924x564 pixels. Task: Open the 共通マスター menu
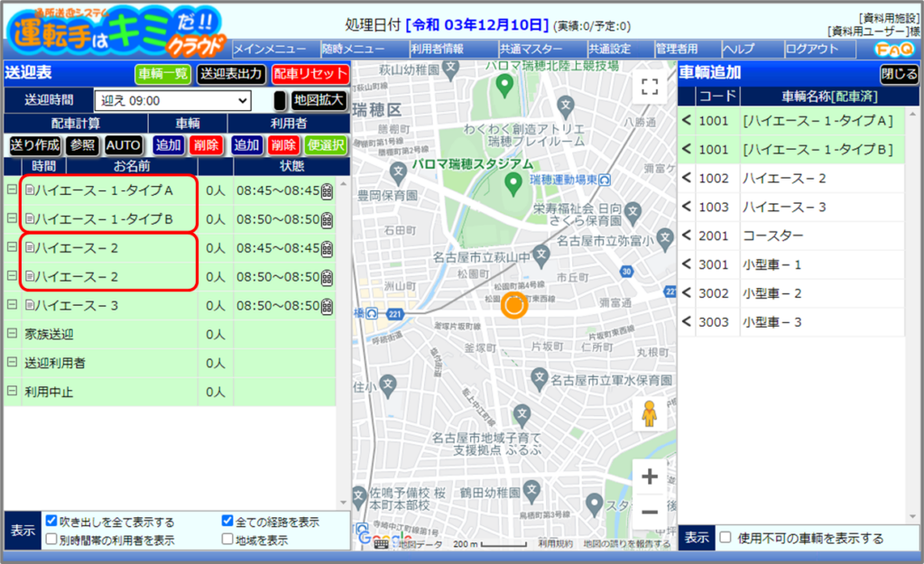pos(531,49)
